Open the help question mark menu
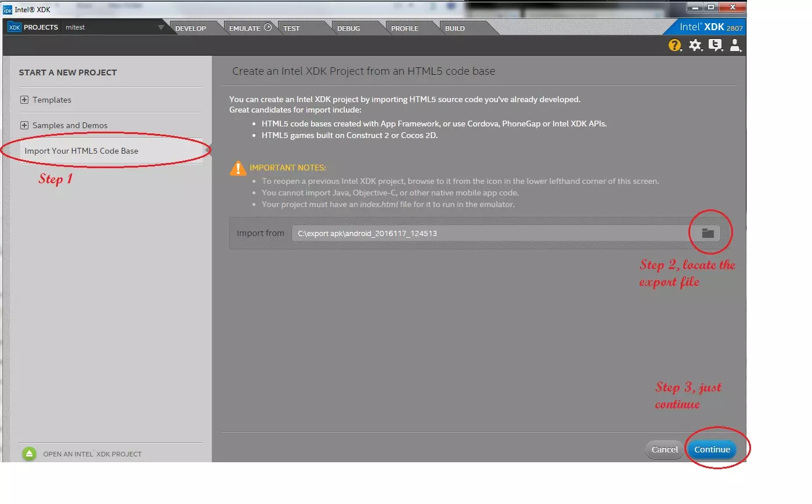 click(x=674, y=45)
